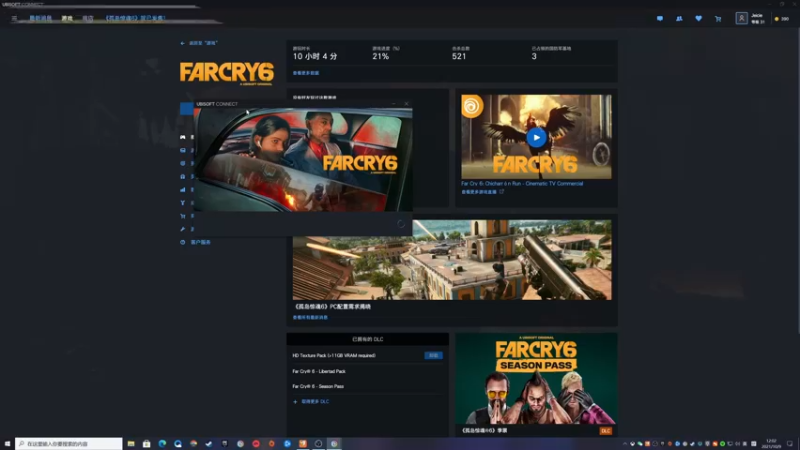Click the bar chart stats sidebar icon
This screenshot has height=450, width=800.
click(x=183, y=190)
